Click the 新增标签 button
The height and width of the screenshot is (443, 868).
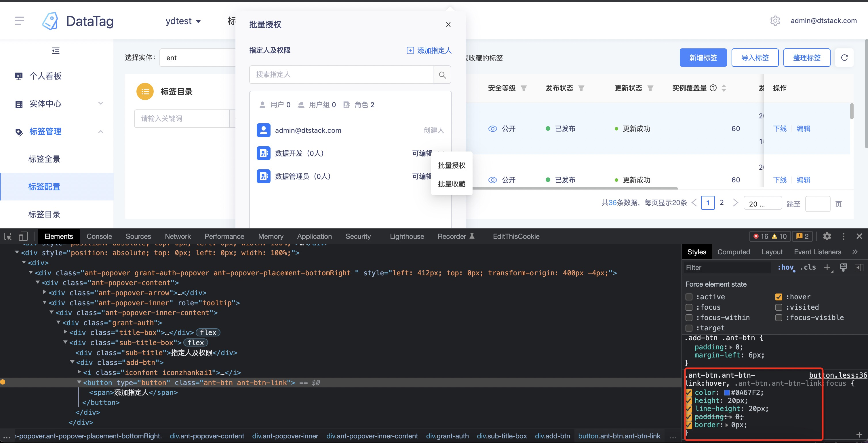[x=703, y=58]
